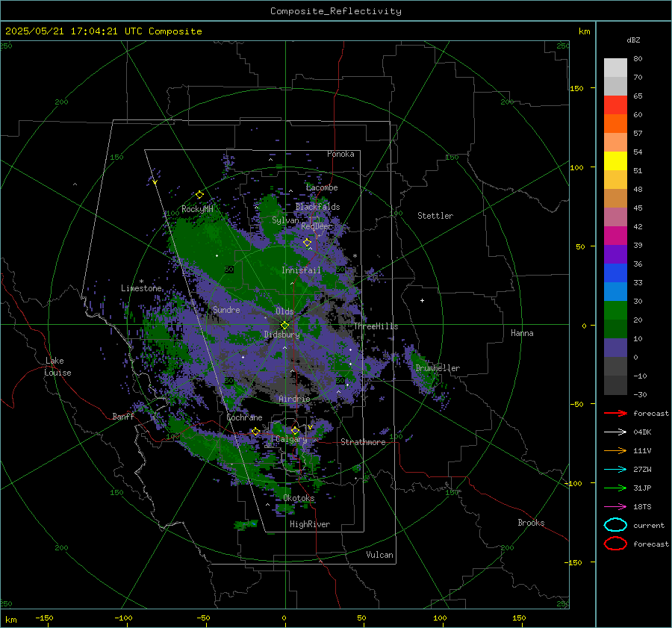Click the Blackfalds town label
Screen dimensions: 672x628
coord(317,207)
